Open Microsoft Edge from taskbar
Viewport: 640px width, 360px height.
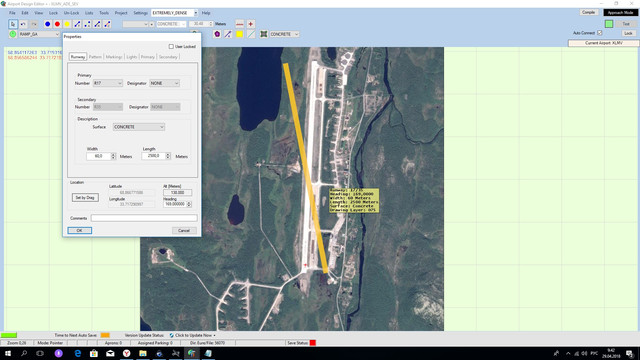(77, 353)
